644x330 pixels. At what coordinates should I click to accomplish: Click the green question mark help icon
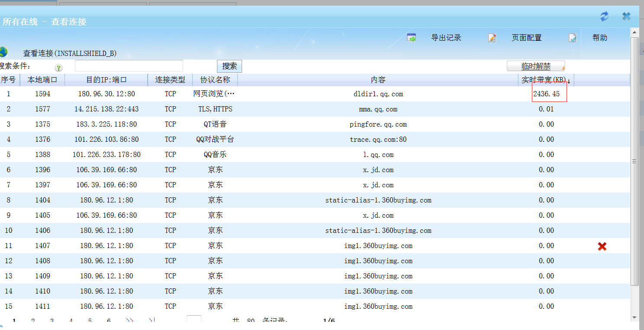(58, 68)
